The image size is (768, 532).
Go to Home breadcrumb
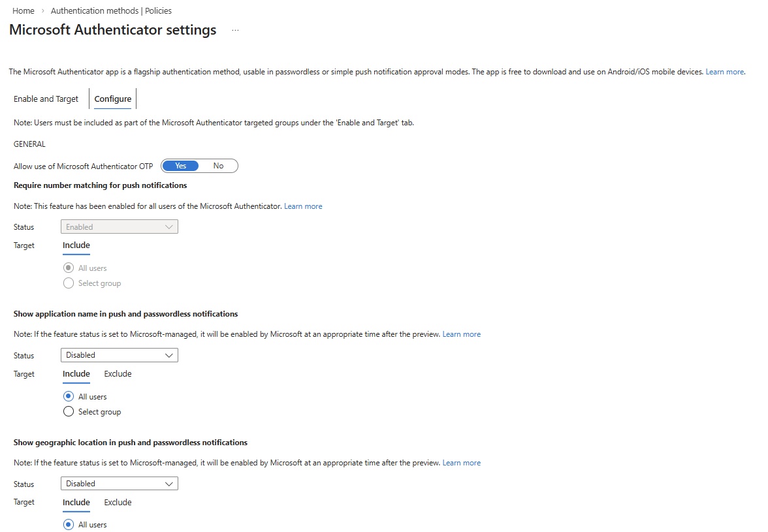pyautogui.click(x=24, y=11)
